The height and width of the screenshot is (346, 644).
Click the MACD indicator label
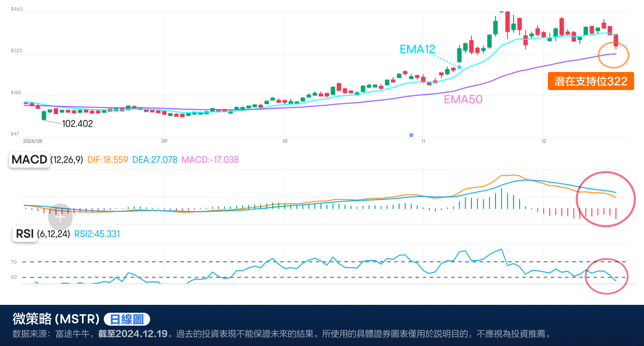[x=29, y=159]
